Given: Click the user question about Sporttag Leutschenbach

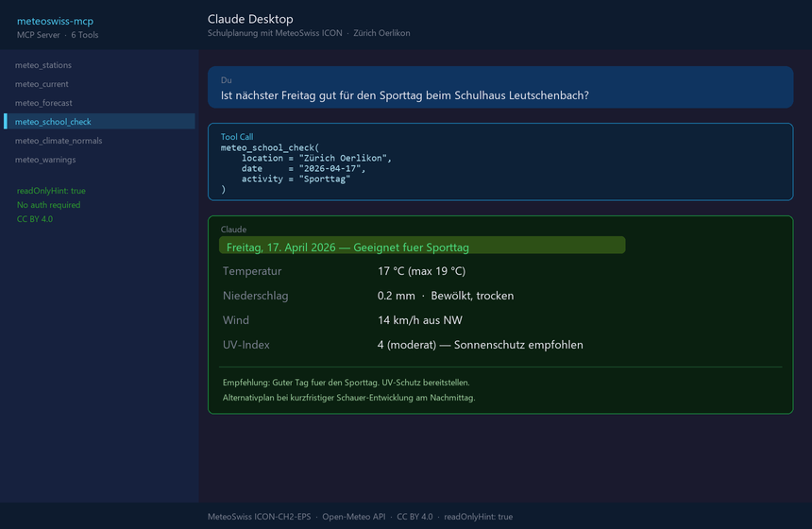Looking at the screenshot, I should pyautogui.click(x=404, y=95).
